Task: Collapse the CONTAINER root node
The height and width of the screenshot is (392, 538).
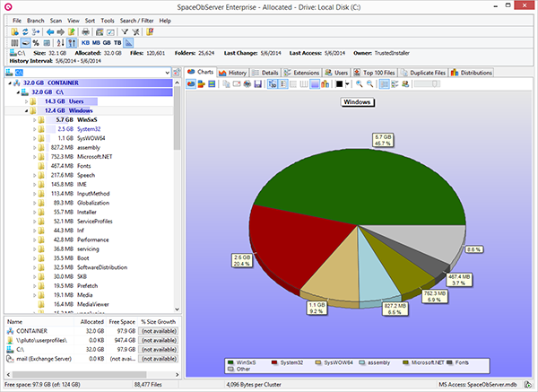Action: click(x=10, y=83)
